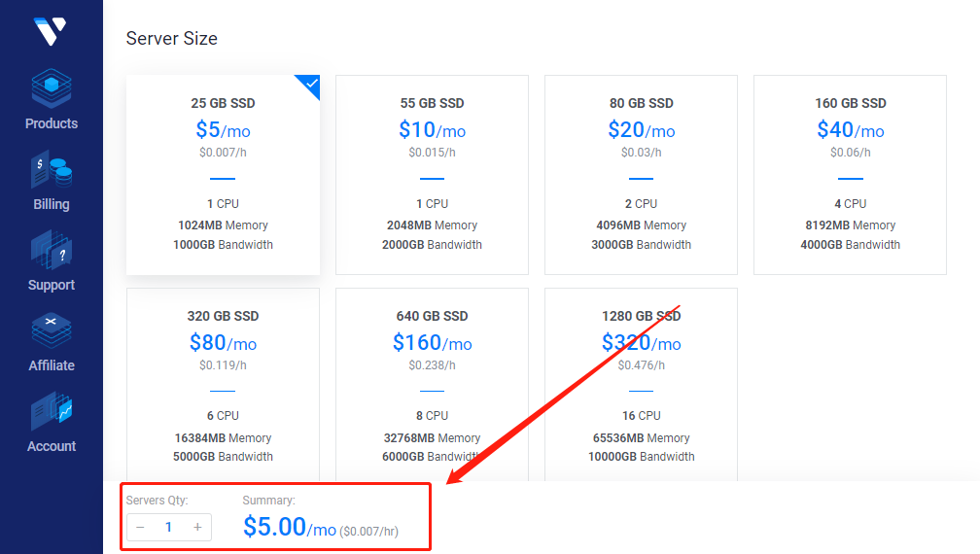
Task: Decrease server quantity with the minus button
Action: (x=140, y=527)
